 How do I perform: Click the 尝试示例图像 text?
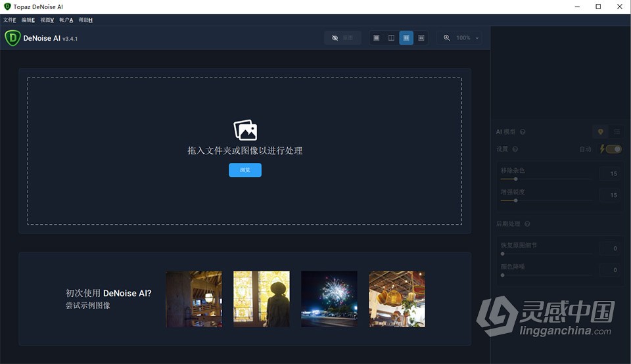tap(87, 306)
